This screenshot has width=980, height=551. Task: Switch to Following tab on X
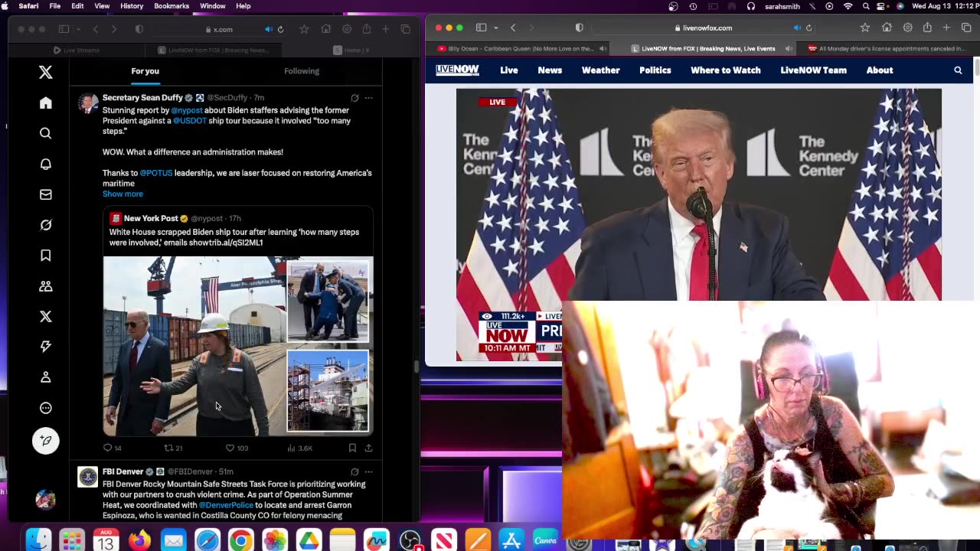[x=302, y=71]
